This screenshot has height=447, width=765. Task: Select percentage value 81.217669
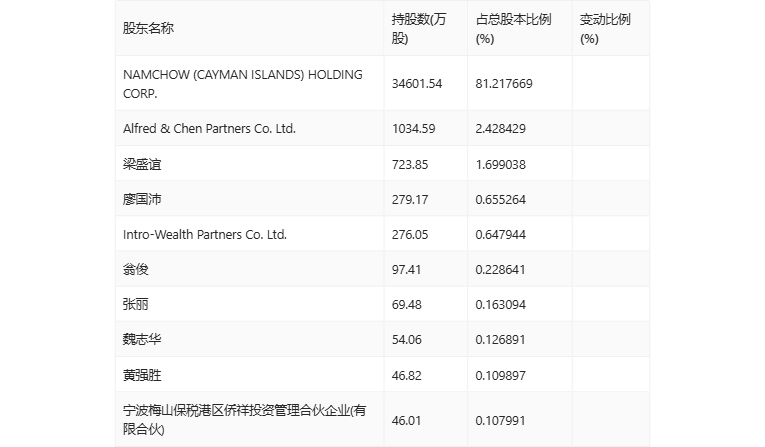tap(504, 83)
